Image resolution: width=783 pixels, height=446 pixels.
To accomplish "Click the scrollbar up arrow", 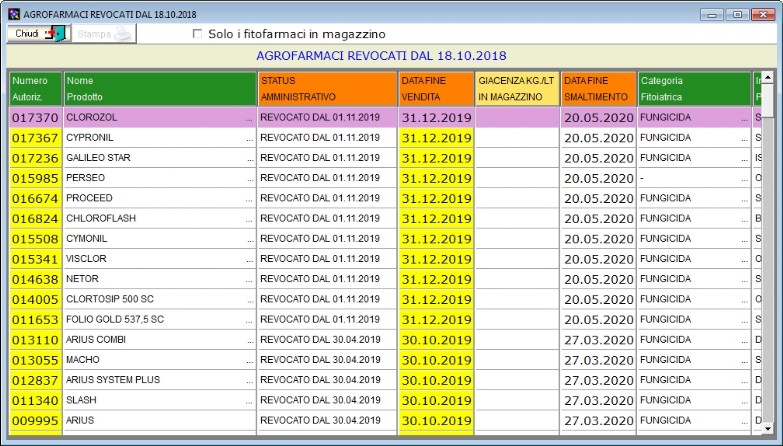I will tap(768, 77).
